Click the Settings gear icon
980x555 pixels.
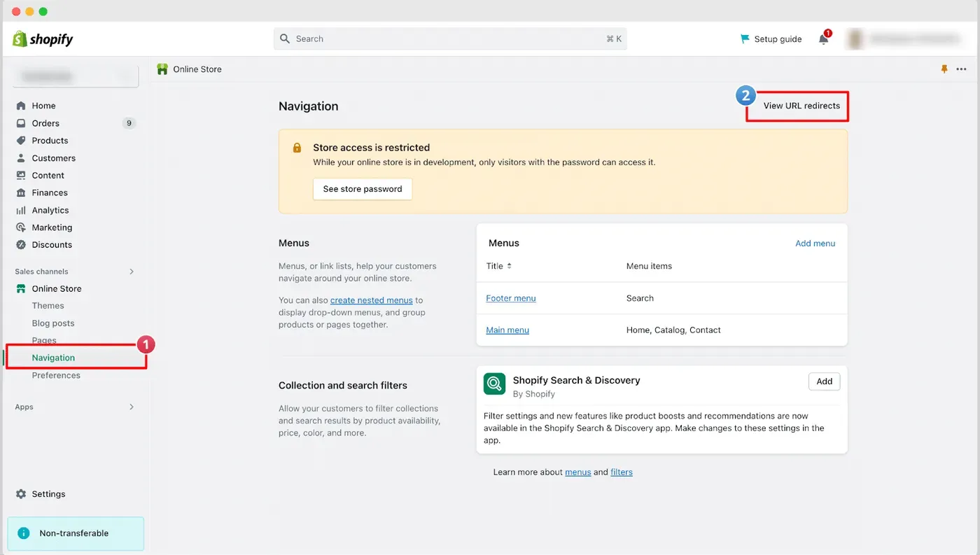(21, 494)
